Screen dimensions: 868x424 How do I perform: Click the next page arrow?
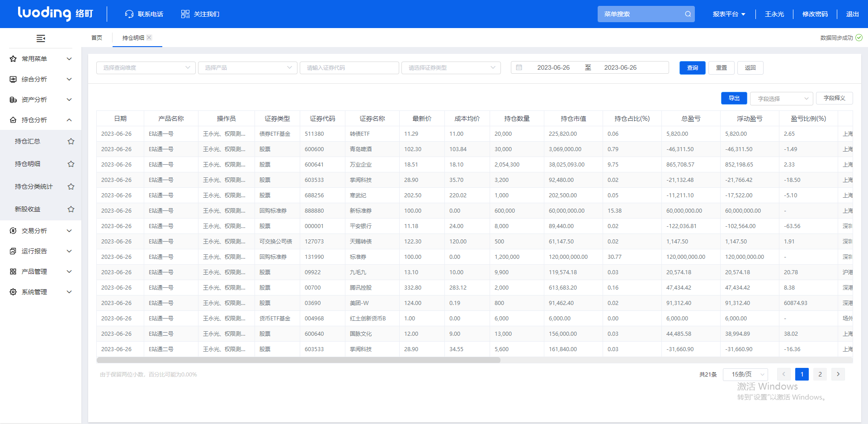838,374
